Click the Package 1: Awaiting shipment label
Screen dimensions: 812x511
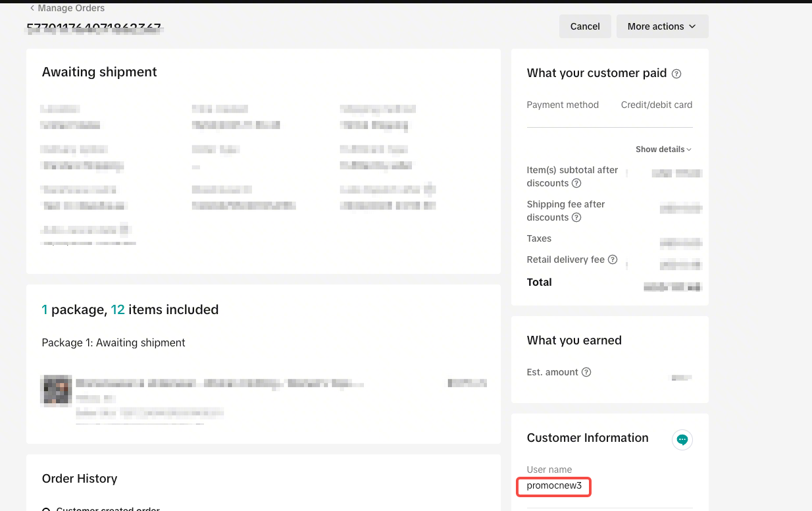(x=113, y=342)
